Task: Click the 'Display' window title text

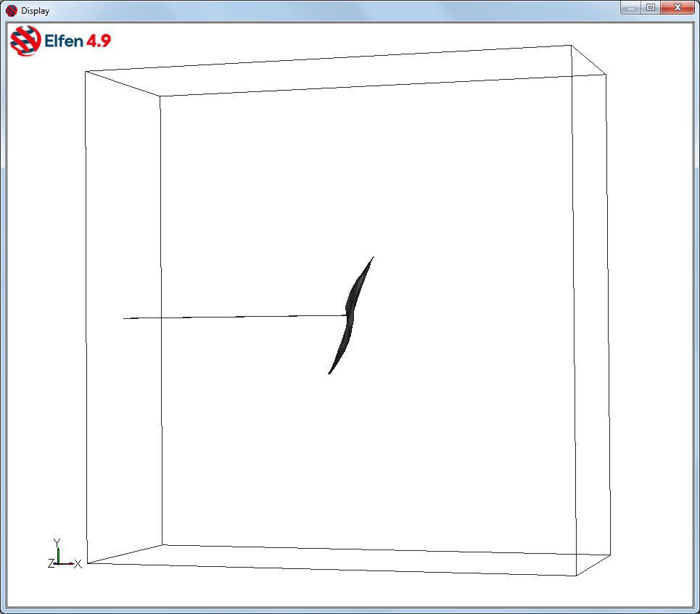Action: (36, 11)
